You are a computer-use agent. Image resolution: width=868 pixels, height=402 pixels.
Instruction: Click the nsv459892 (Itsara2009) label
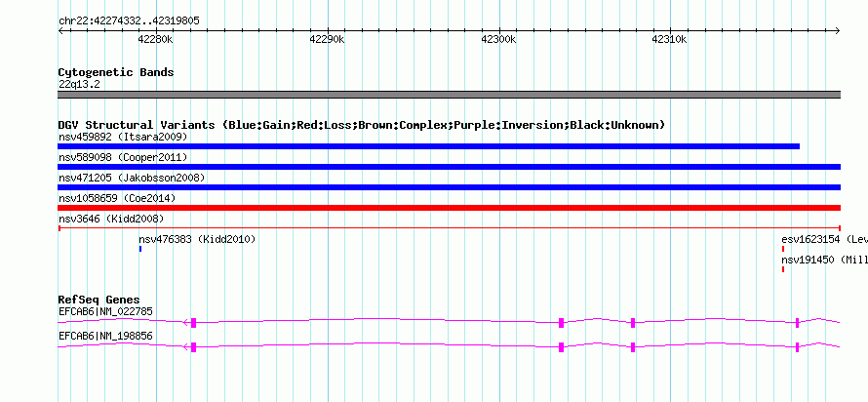123,137
